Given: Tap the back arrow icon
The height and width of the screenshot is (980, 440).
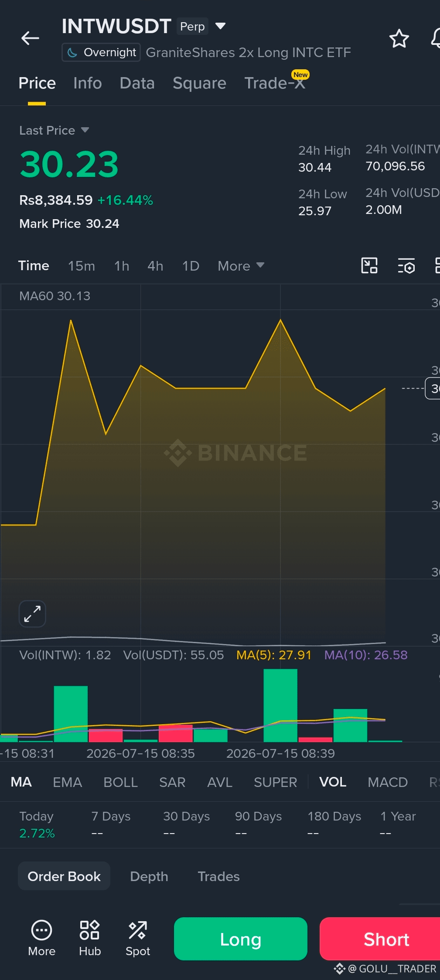Looking at the screenshot, I should (x=30, y=38).
